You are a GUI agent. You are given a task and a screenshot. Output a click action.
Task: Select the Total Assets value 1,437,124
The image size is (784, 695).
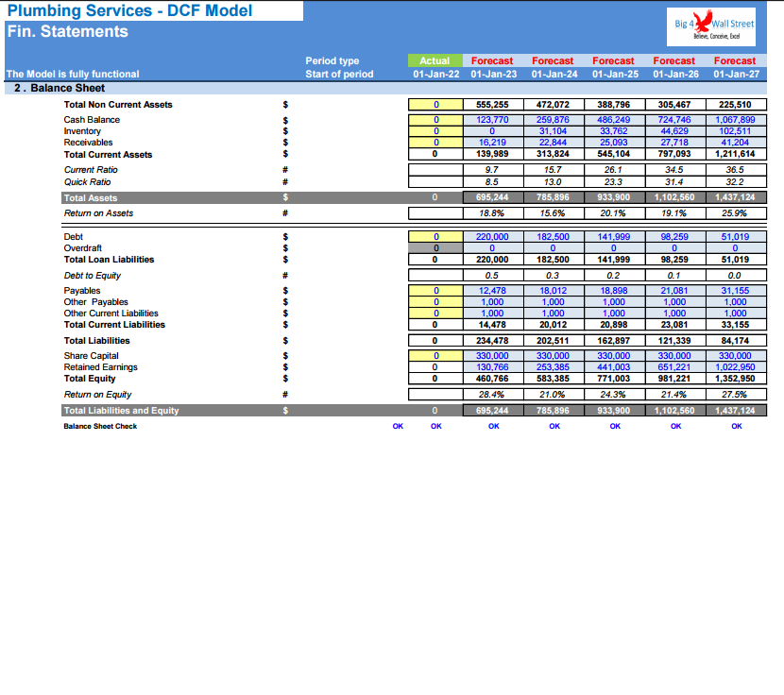[736, 197]
